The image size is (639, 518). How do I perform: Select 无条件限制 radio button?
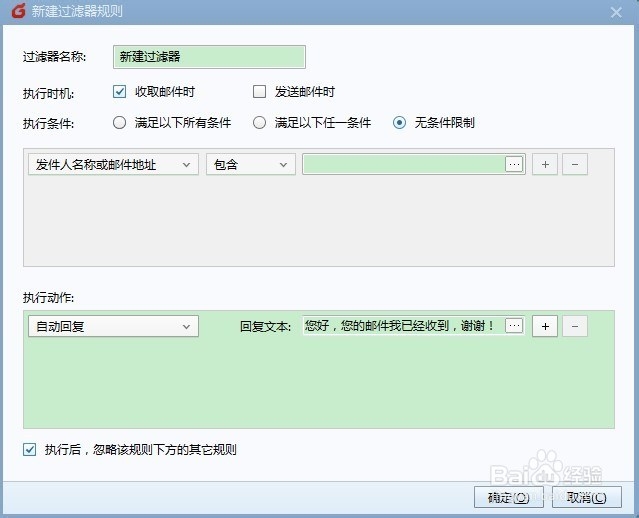click(399, 123)
